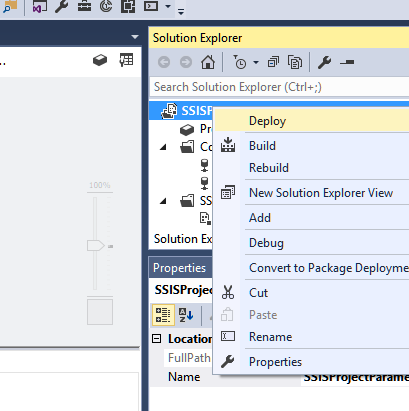Click the toolbox icon in top toolbar
This screenshot has width=409, height=411.
coord(84,6)
